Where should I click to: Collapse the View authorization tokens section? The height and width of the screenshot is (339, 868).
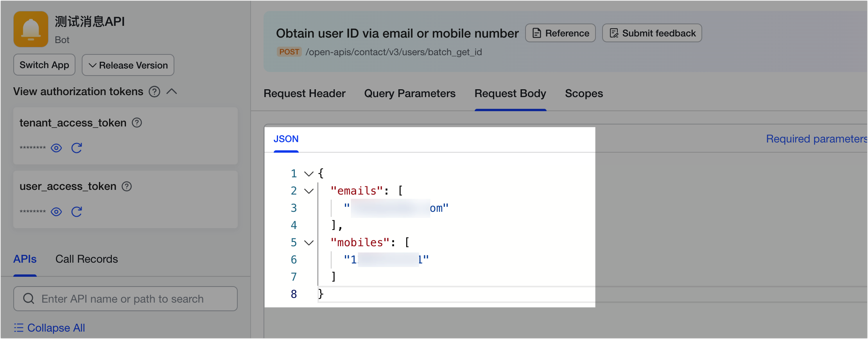tap(172, 92)
